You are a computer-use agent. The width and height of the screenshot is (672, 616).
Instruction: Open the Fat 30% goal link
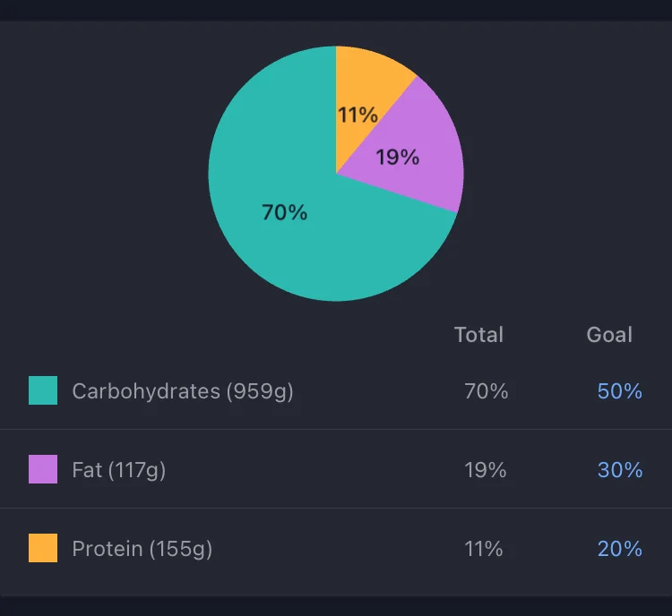pyautogui.click(x=620, y=470)
